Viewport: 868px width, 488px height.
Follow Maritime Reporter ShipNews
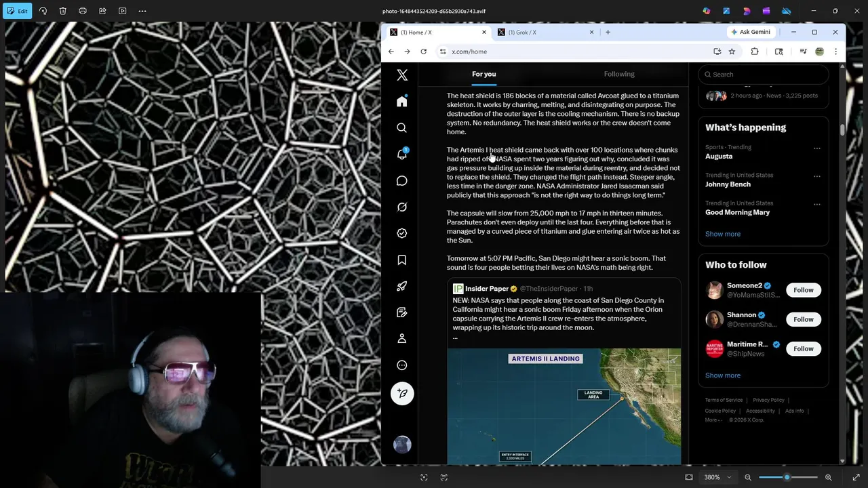(x=804, y=348)
